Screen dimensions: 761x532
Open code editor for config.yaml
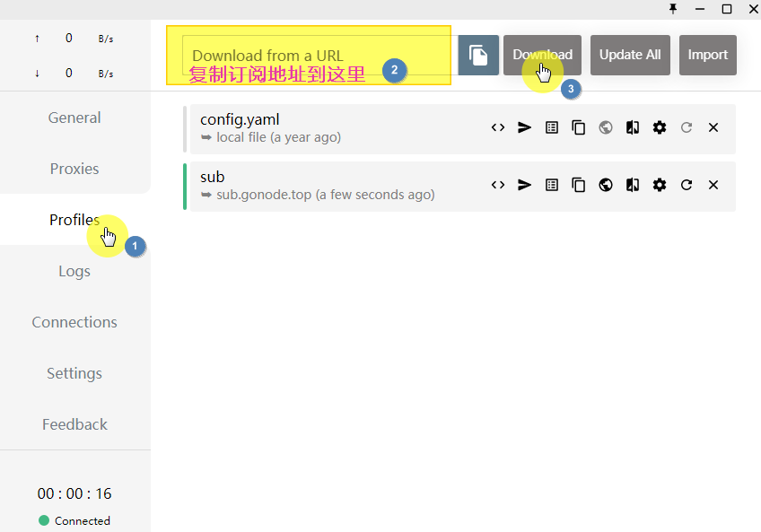tap(498, 128)
